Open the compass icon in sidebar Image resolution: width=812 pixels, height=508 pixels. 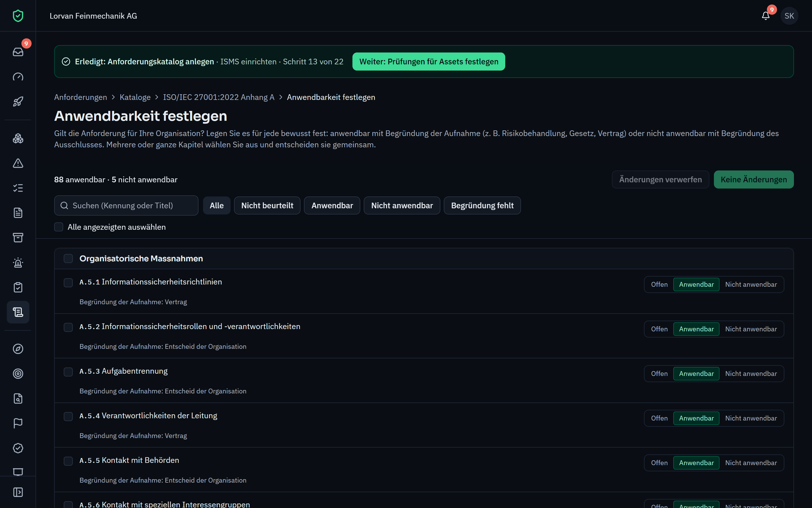tap(18, 349)
